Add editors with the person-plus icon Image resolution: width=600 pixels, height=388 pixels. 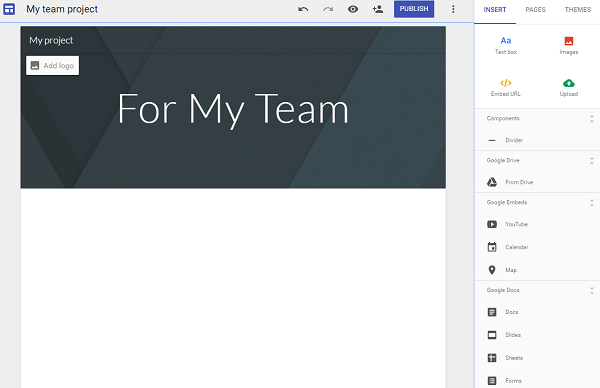click(x=378, y=9)
